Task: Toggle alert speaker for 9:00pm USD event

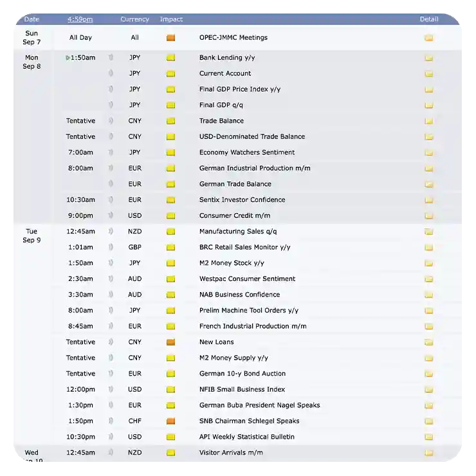Action: (111, 215)
